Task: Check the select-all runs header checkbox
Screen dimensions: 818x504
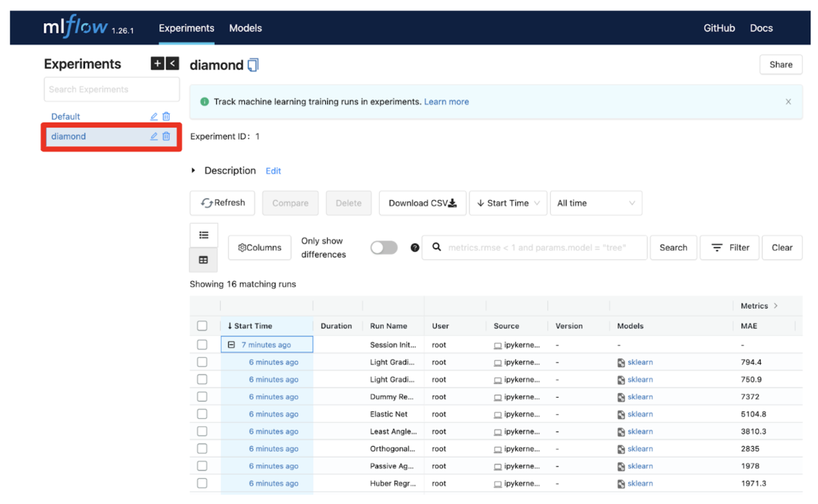Action: [202, 326]
